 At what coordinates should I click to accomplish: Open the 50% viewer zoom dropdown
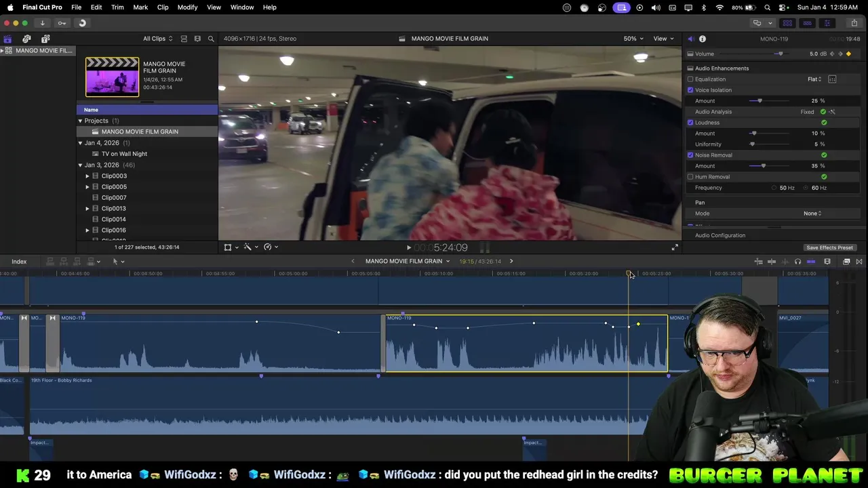tap(633, 39)
